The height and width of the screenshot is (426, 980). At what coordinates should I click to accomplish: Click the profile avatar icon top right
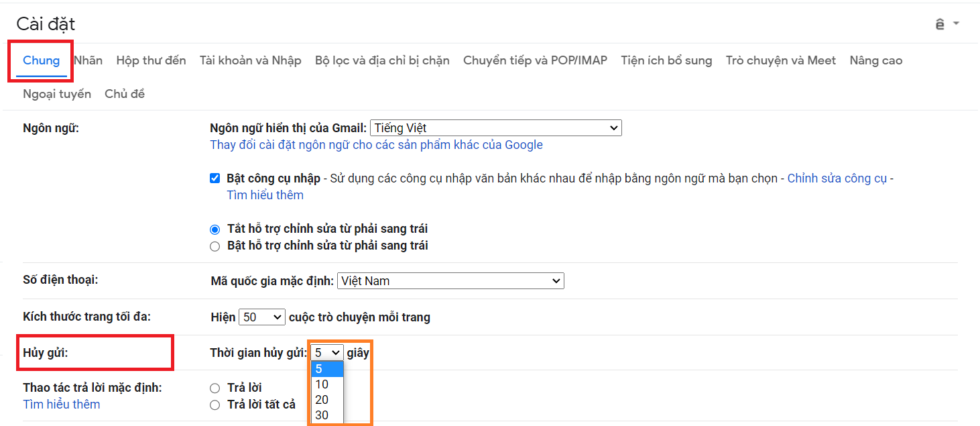pyautogui.click(x=941, y=23)
